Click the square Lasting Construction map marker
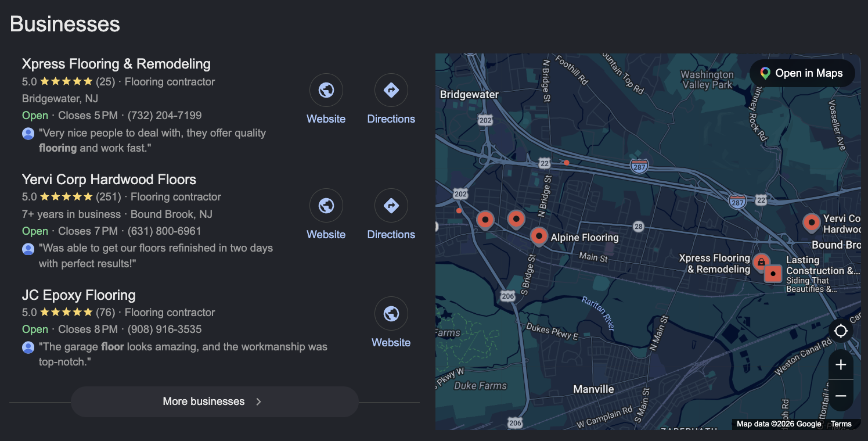Screen dimensions: 868x441 [773, 273]
